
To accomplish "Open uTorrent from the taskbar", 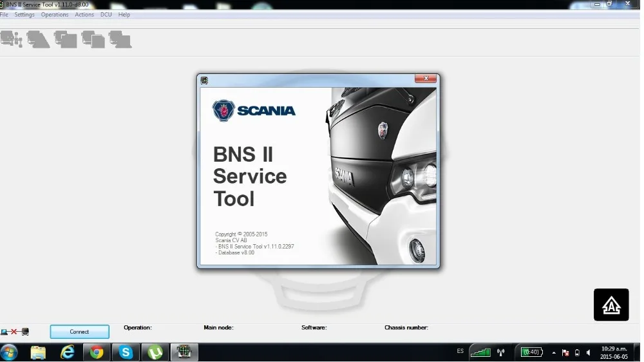I will click(155, 352).
